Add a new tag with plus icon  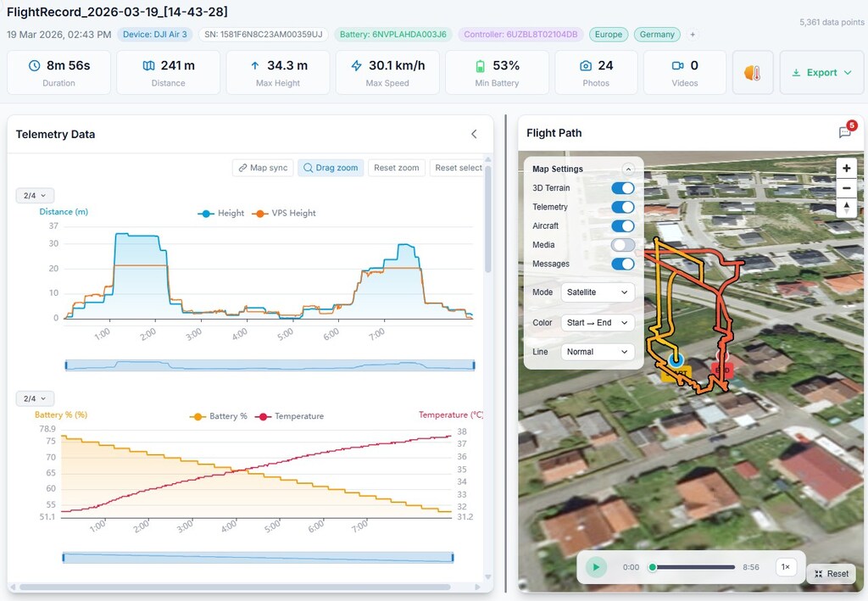click(693, 35)
